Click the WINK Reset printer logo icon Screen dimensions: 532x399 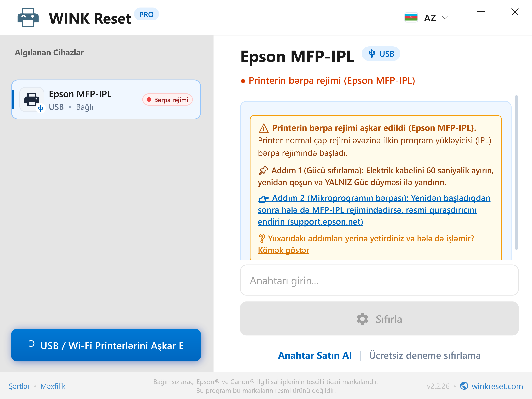(x=28, y=17)
